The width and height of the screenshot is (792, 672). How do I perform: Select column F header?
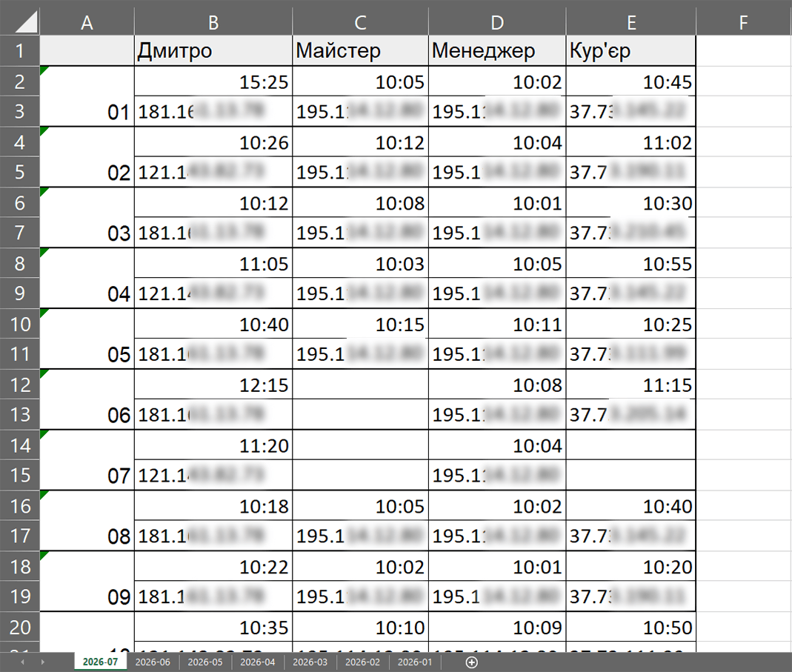coord(744,22)
